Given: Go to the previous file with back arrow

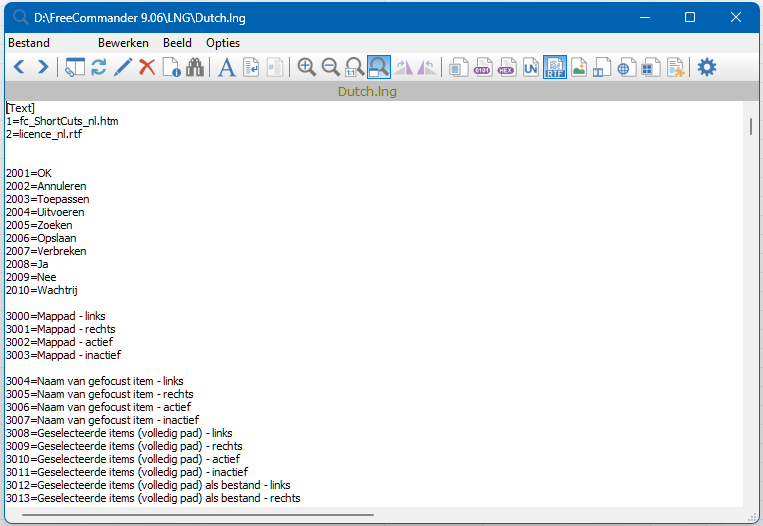Looking at the screenshot, I should [x=18, y=67].
